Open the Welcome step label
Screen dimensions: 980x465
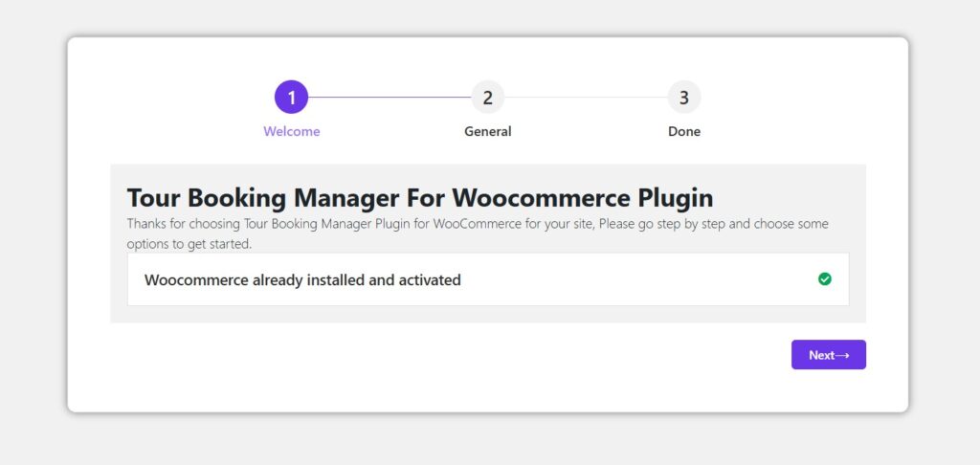click(291, 131)
